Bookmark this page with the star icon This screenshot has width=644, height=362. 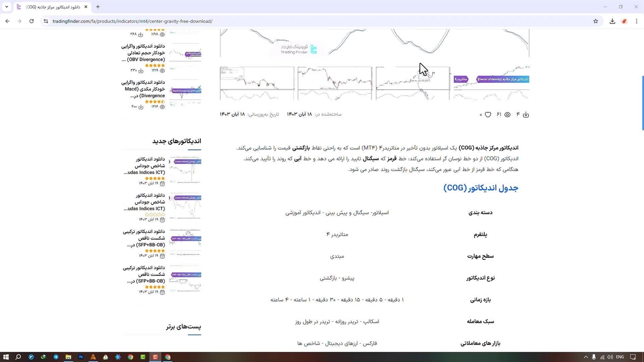[596, 21]
